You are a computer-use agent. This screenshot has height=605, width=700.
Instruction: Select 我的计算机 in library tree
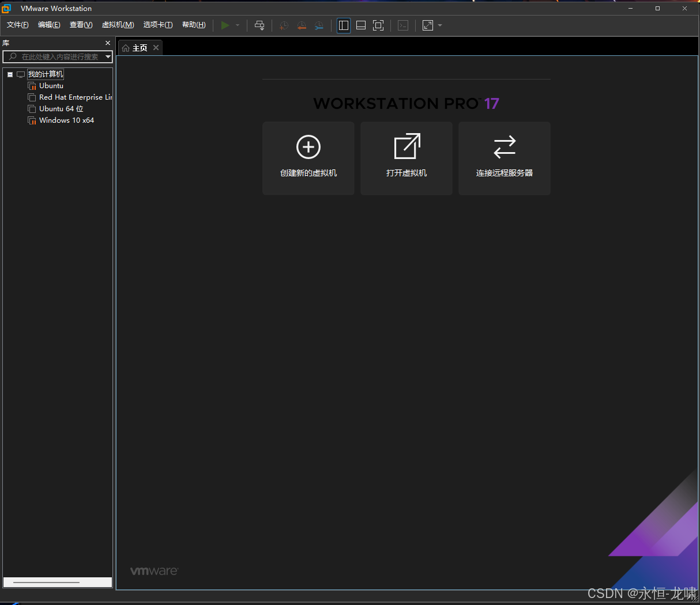(46, 74)
